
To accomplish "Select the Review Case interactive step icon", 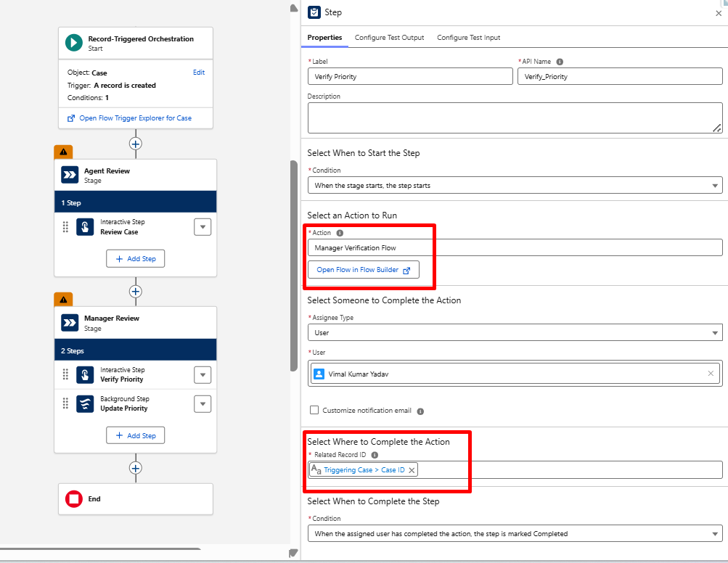I will (x=85, y=227).
